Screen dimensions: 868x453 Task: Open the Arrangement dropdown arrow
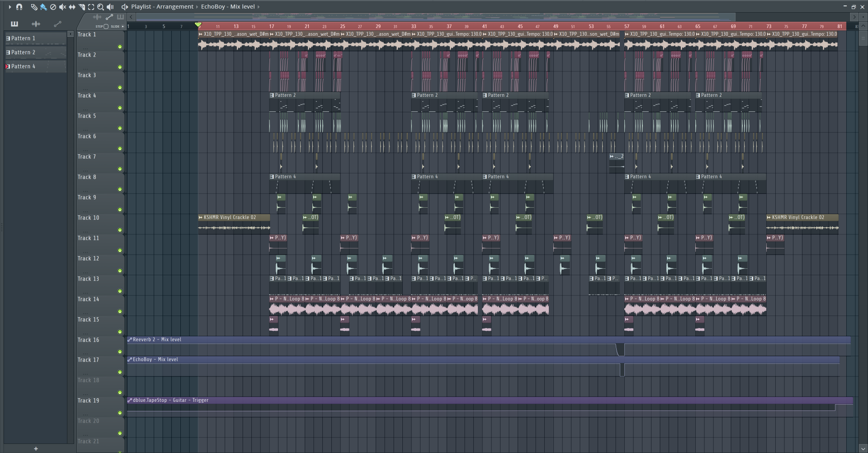tap(197, 7)
